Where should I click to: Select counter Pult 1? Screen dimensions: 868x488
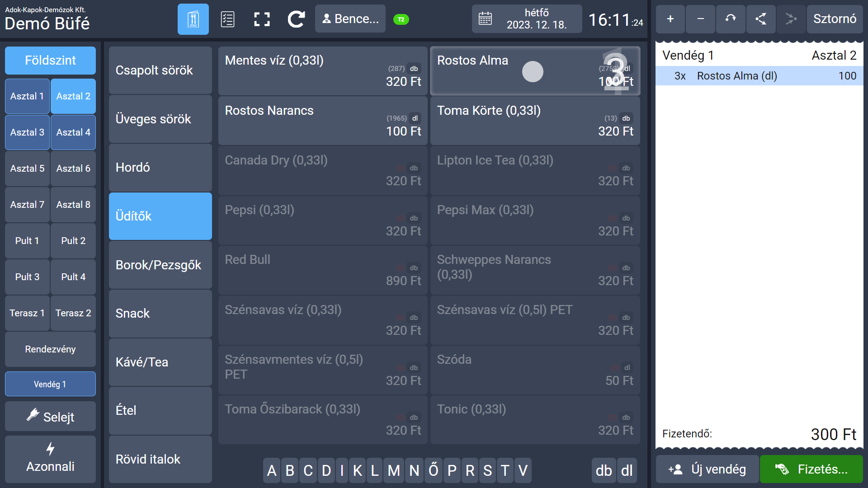[27, 241]
